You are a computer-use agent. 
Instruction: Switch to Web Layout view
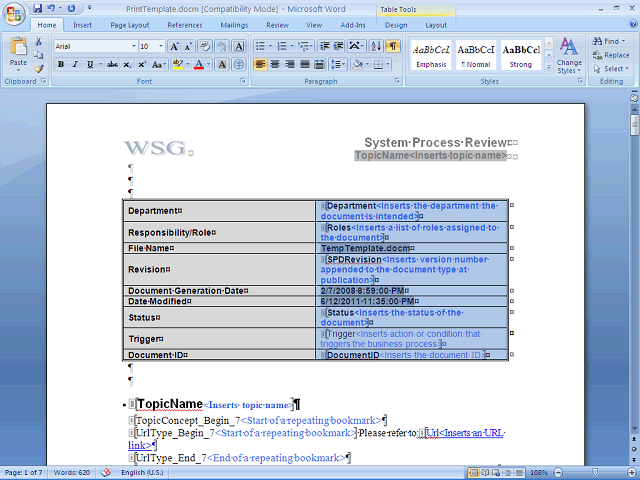pyautogui.click(x=496, y=473)
